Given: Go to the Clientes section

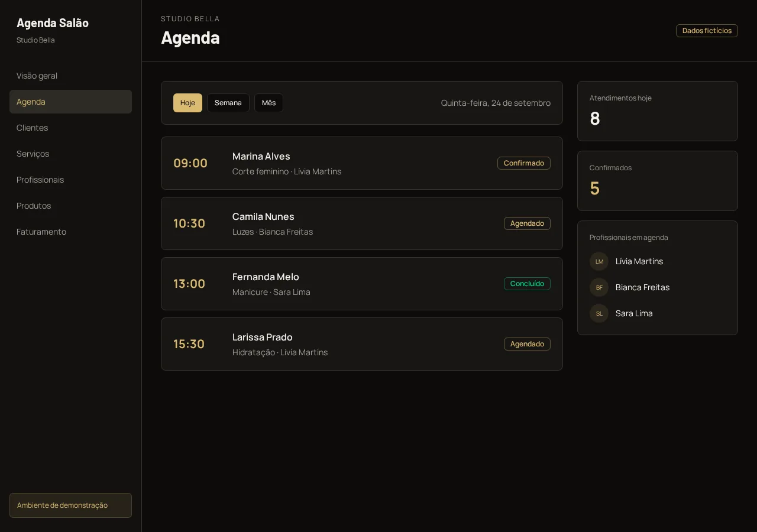Looking at the screenshot, I should 70,128.
